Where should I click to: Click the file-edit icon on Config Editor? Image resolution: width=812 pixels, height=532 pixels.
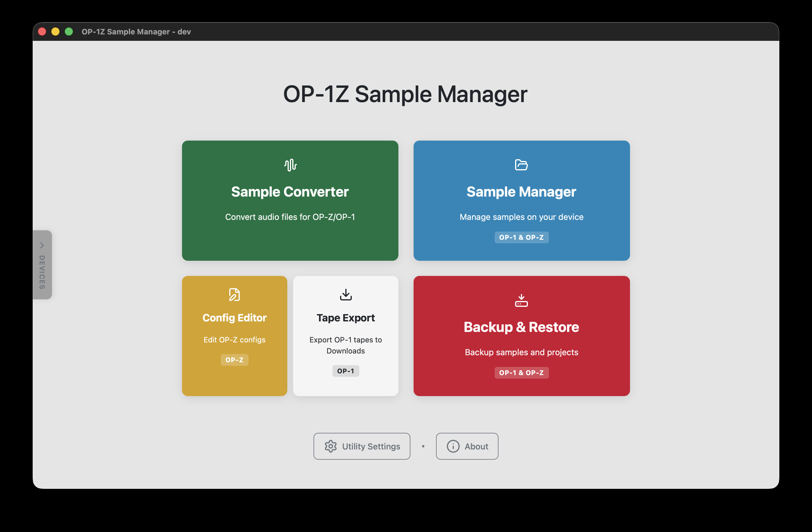click(235, 295)
